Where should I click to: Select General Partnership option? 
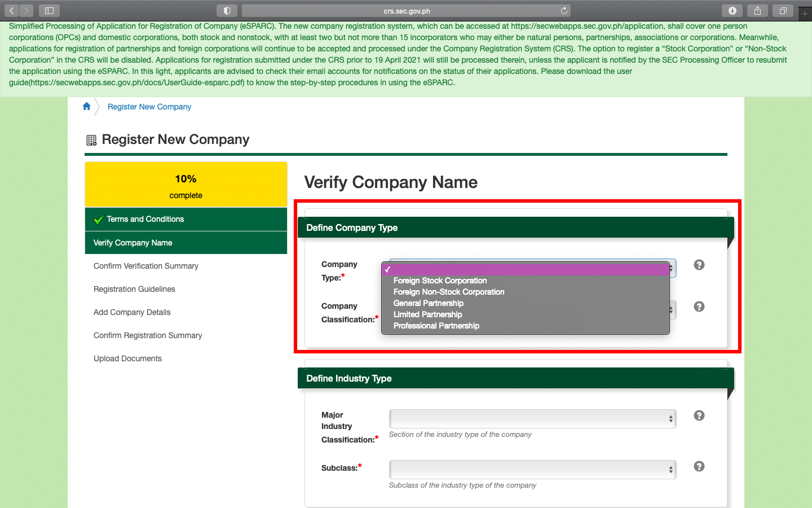tap(429, 303)
